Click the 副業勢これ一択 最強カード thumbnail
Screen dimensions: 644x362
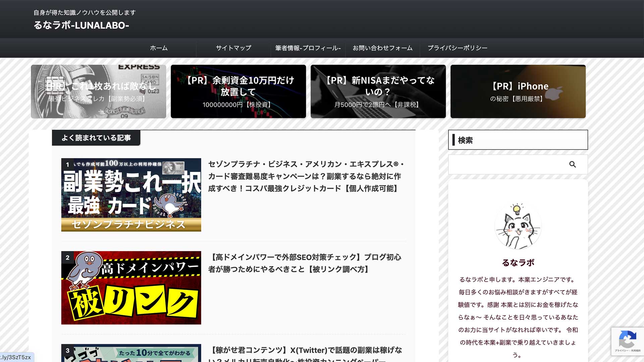(131, 195)
